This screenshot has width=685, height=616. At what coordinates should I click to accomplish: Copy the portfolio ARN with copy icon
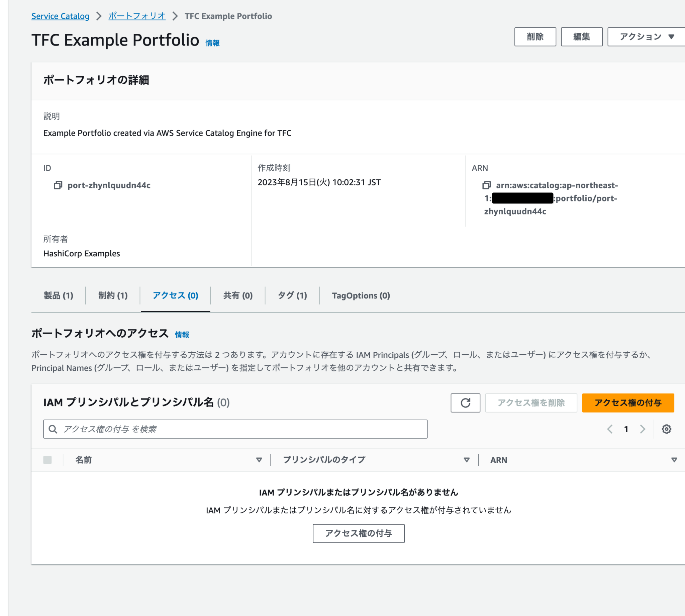pyautogui.click(x=486, y=185)
